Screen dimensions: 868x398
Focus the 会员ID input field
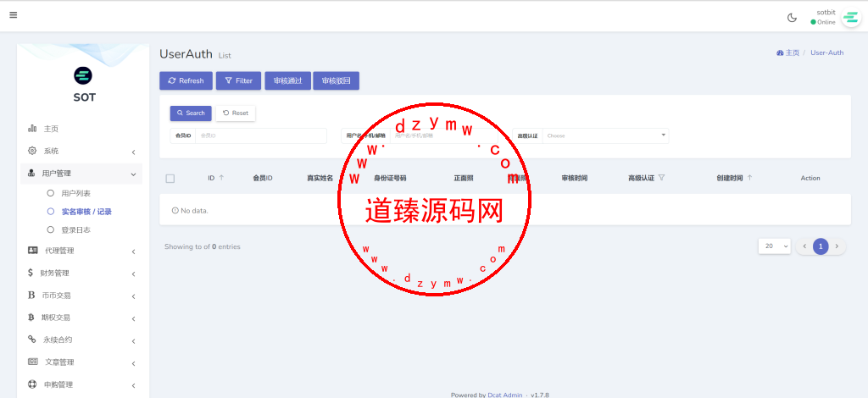click(x=261, y=135)
